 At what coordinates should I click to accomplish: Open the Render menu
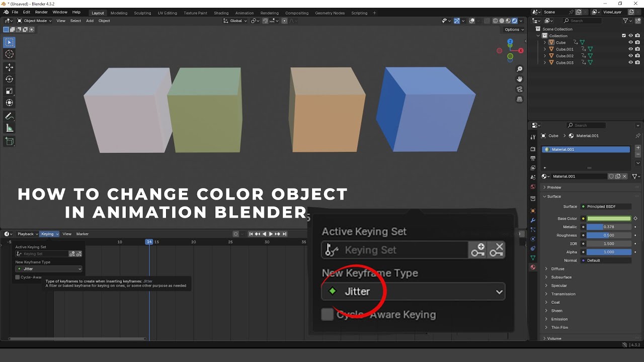(x=41, y=12)
